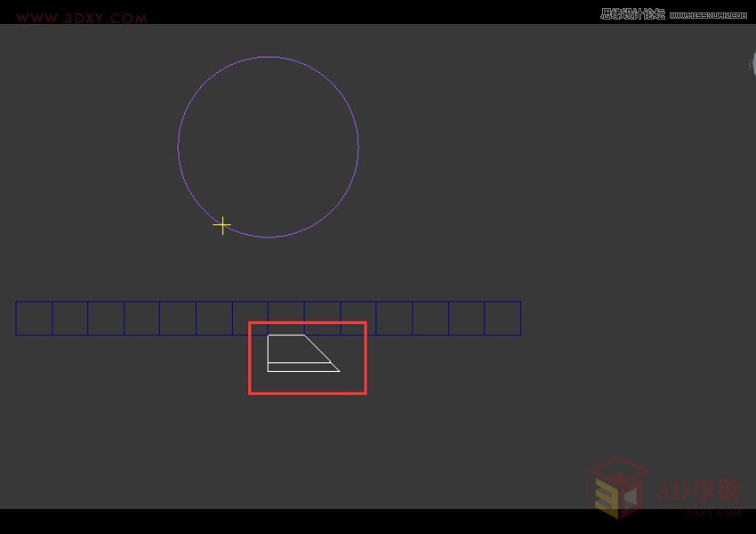The height and width of the screenshot is (534, 756).
Task: Select the first blue square in the row
Action: [34, 317]
